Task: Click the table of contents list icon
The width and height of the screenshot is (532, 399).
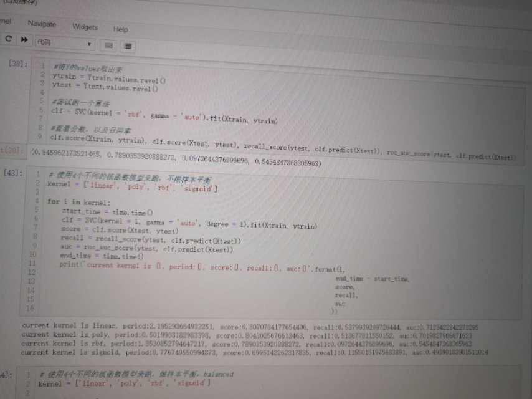Action: [x=128, y=46]
